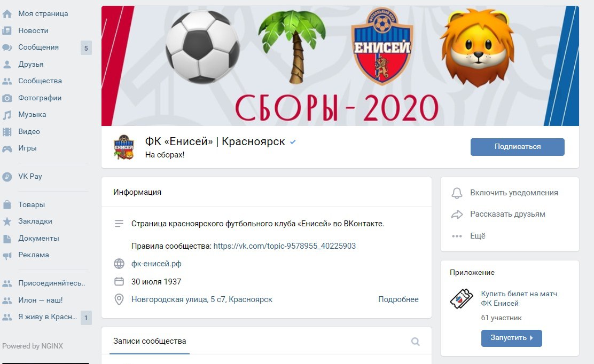The width and height of the screenshot is (594, 364).
Task: Open the VK Pay ruble icon
Action: tap(7, 177)
